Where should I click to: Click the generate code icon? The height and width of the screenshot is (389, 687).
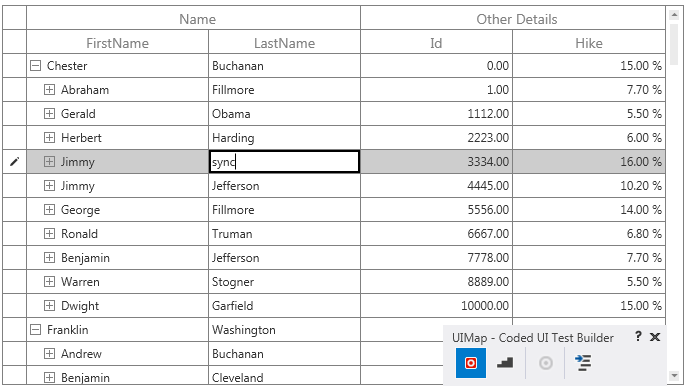tap(583, 363)
